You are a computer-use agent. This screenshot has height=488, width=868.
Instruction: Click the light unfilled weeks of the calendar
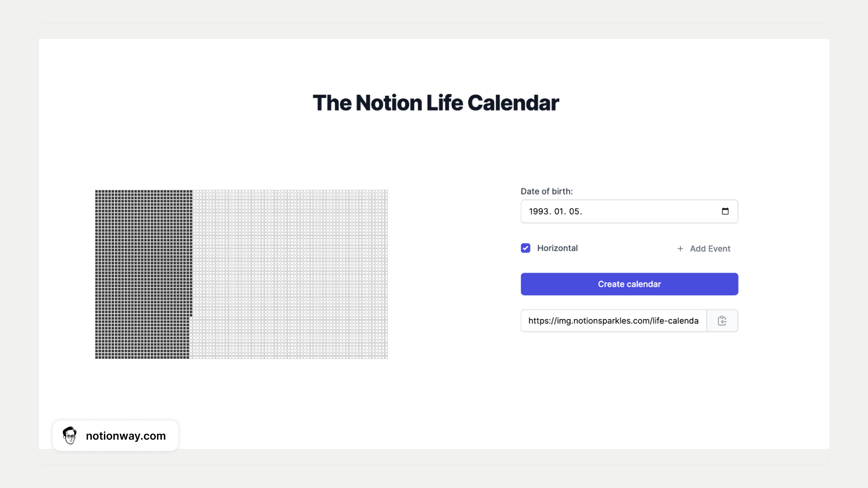click(289, 274)
